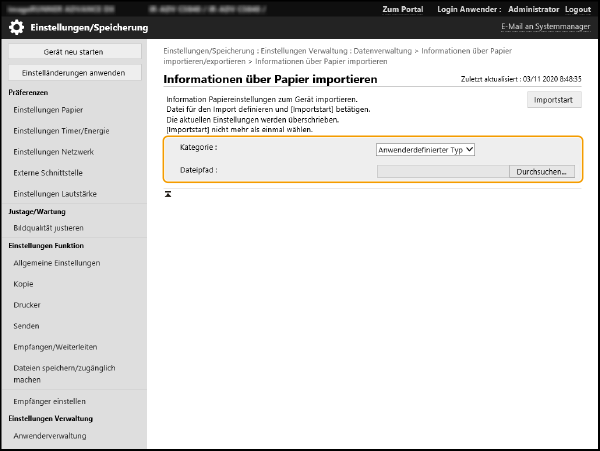Select Einstellungen Timer/Energie menu item
The height and width of the screenshot is (451, 600).
click(x=60, y=130)
